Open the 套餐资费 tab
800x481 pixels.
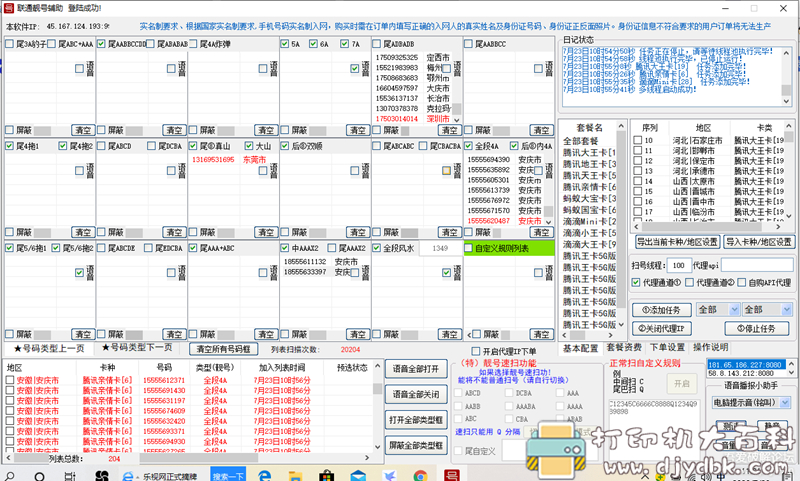pos(624,347)
